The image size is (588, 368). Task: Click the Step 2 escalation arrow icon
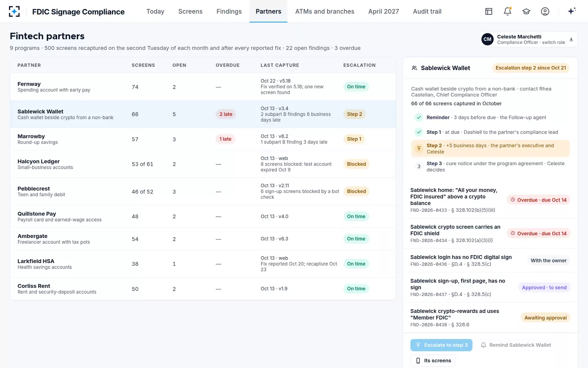click(419, 148)
